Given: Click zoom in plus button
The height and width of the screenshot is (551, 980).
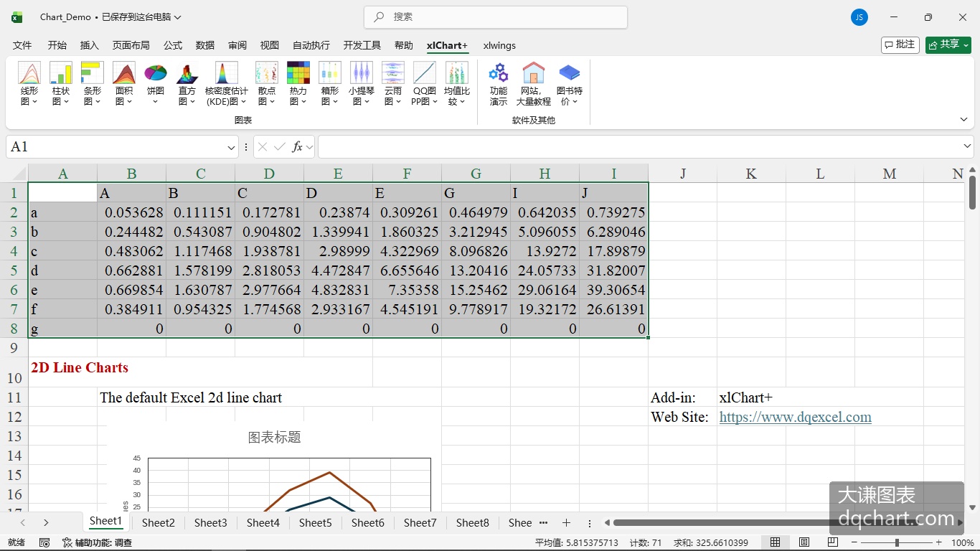Looking at the screenshot, I should click(938, 542).
